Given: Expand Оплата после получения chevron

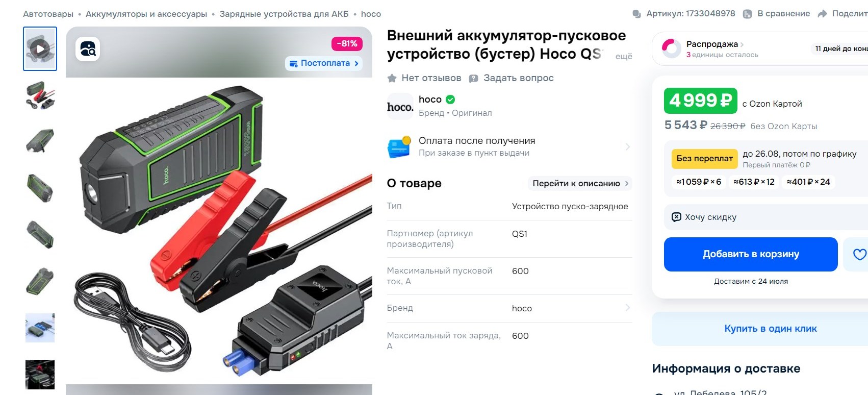Looking at the screenshot, I should pos(627,147).
